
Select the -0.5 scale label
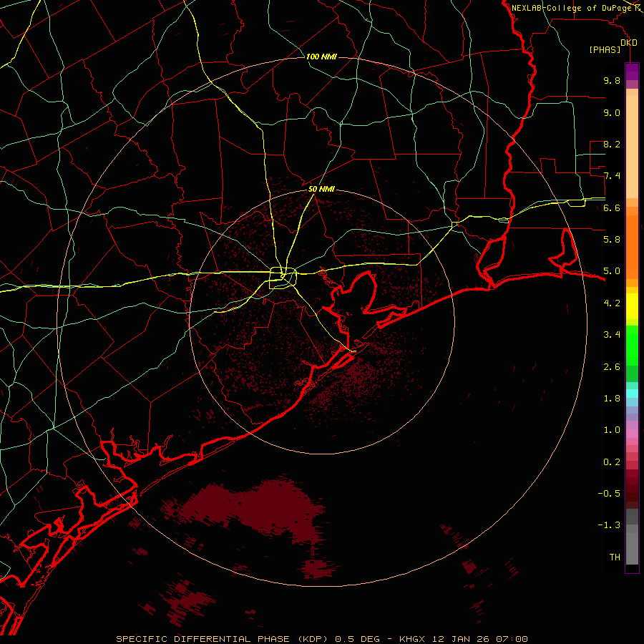(x=609, y=494)
